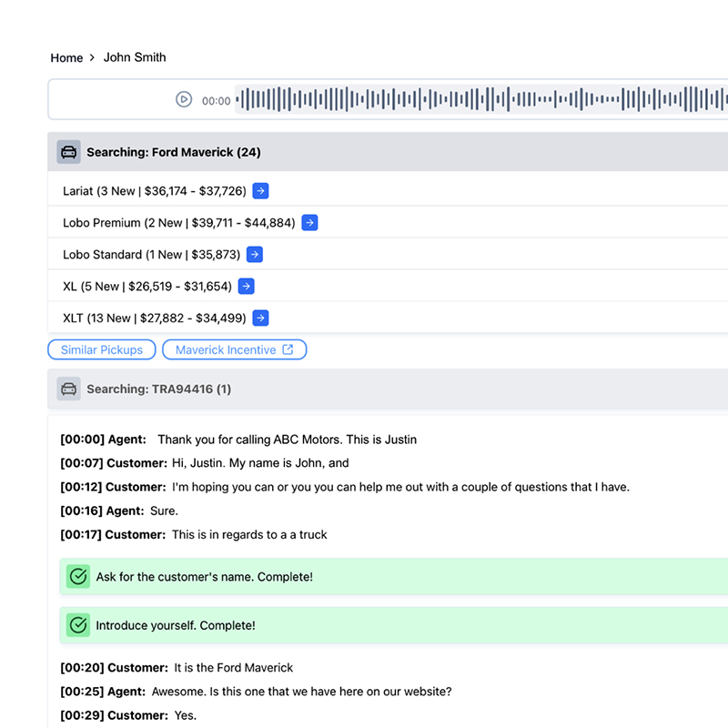Click check icon for Introduce yourself task
The width and height of the screenshot is (728, 728).
pyautogui.click(x=78, y=625)
